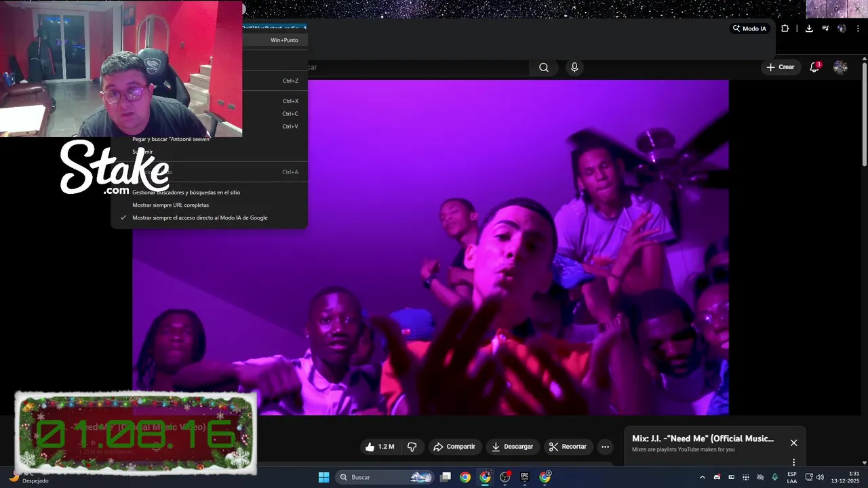Click the YouTube voice search microphone
Viewport: 868px width, 488px height.
point(574,67)
